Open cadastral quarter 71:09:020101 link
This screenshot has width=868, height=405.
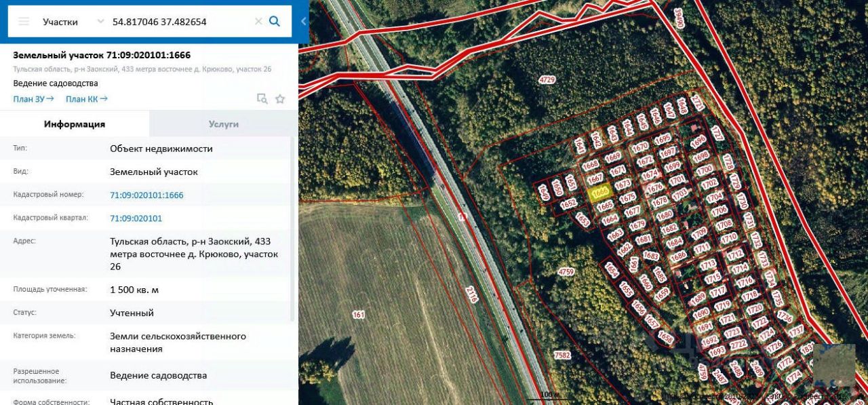[136, 218]
